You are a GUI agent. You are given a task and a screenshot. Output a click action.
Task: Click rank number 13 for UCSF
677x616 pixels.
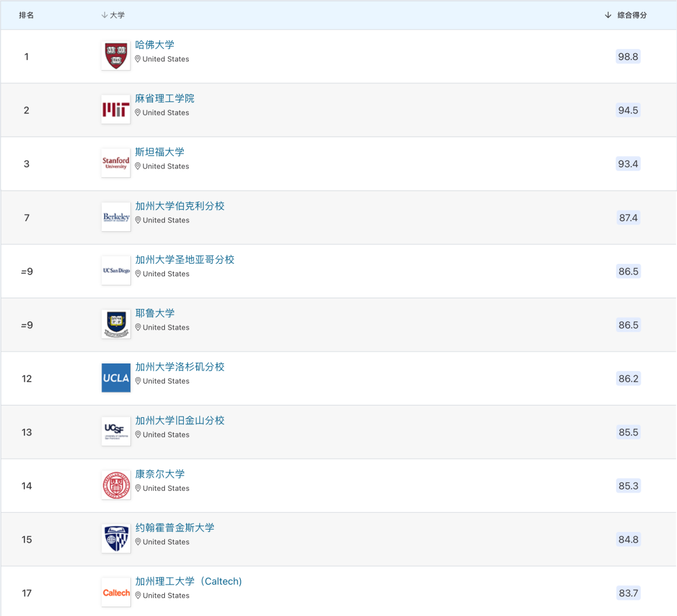27,432
